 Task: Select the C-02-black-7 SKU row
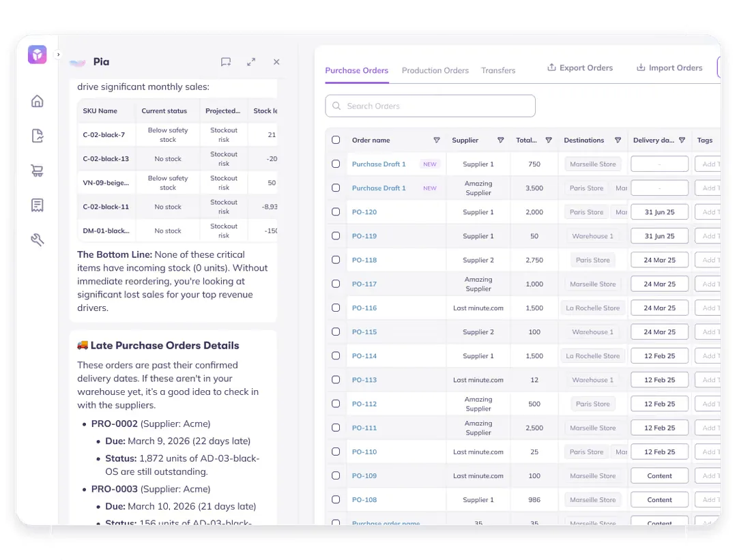[x=177, y=135]
